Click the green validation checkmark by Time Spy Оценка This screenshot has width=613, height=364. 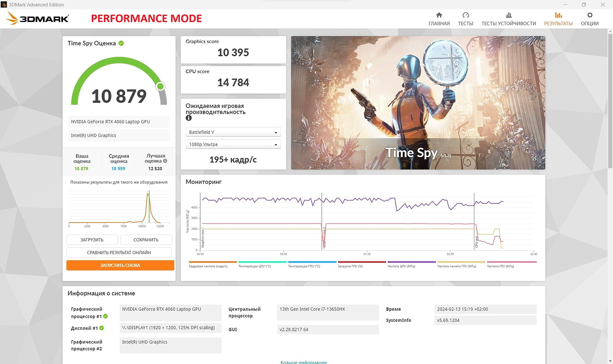point(121,43)
